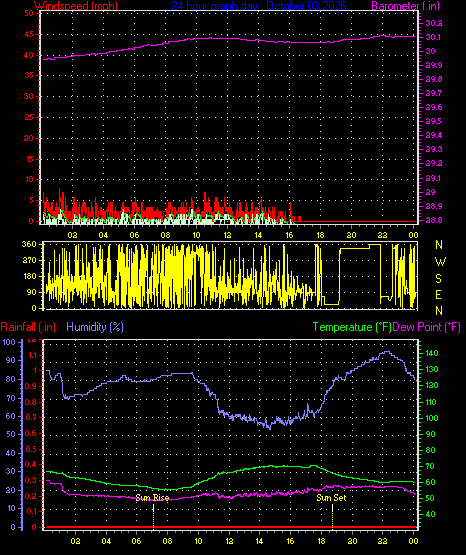Click the "270" wind direction axis value

point(29,261)
